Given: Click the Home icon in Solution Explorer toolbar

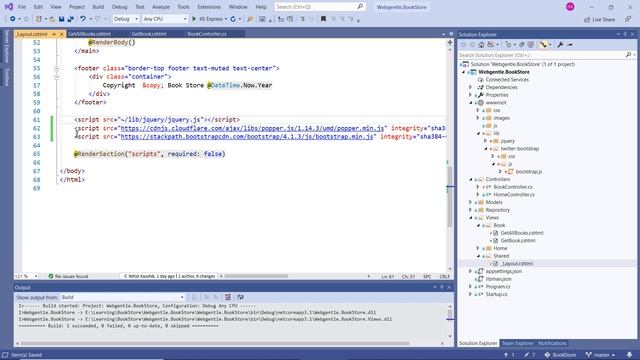Looking at the screenshot, I should [x=481, y=44].
